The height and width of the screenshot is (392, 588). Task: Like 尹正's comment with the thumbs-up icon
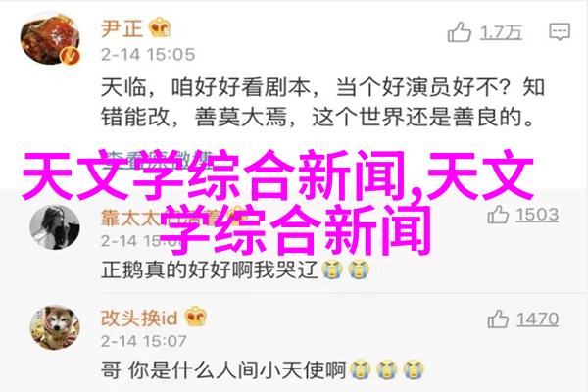tap(459, 32)
